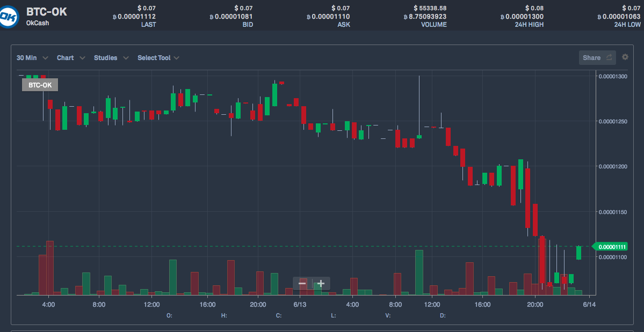
Task: Click the tallest green volume bar near 12:00 on 6/13
Action: tap(419, 272)
